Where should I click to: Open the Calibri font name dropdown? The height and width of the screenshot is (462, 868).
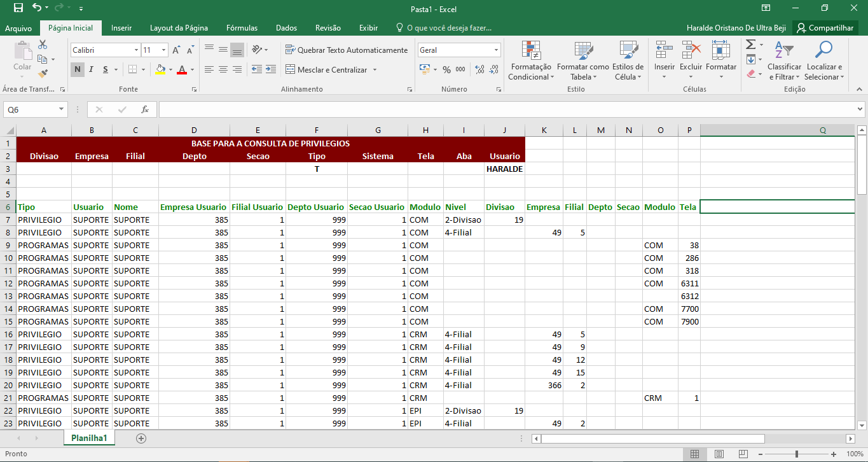pyautogui.click(x=136, y=50)
